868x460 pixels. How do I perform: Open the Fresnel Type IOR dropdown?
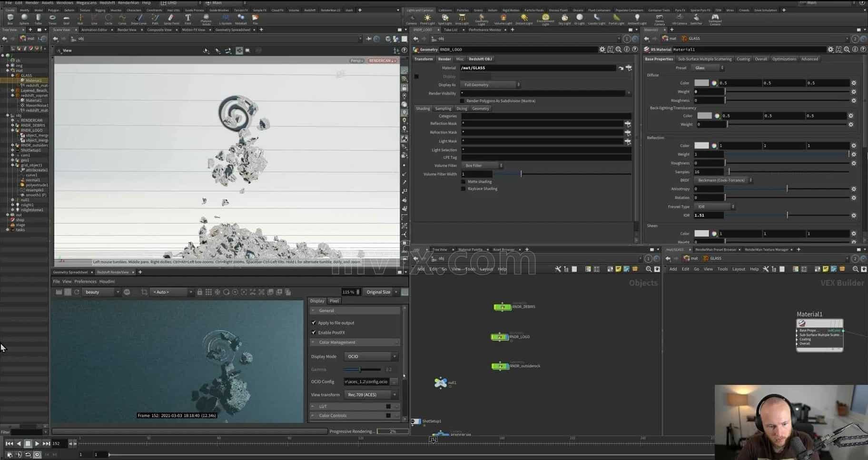714,207
